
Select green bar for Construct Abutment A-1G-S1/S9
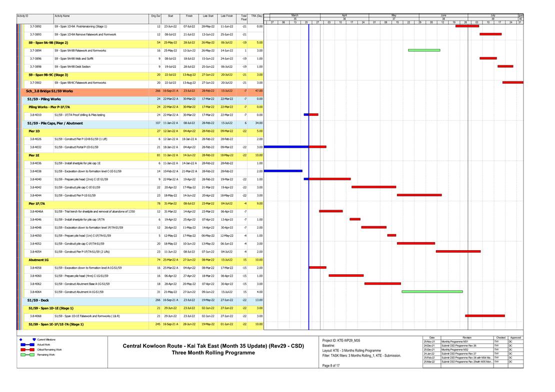pyautogui.click(x=432, y=292)
